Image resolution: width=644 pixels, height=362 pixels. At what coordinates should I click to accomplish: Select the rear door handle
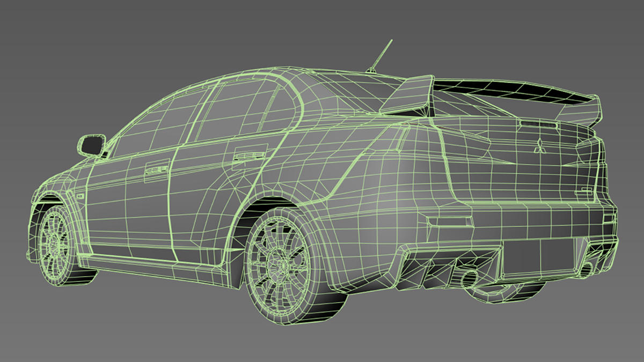click(250, 157)
